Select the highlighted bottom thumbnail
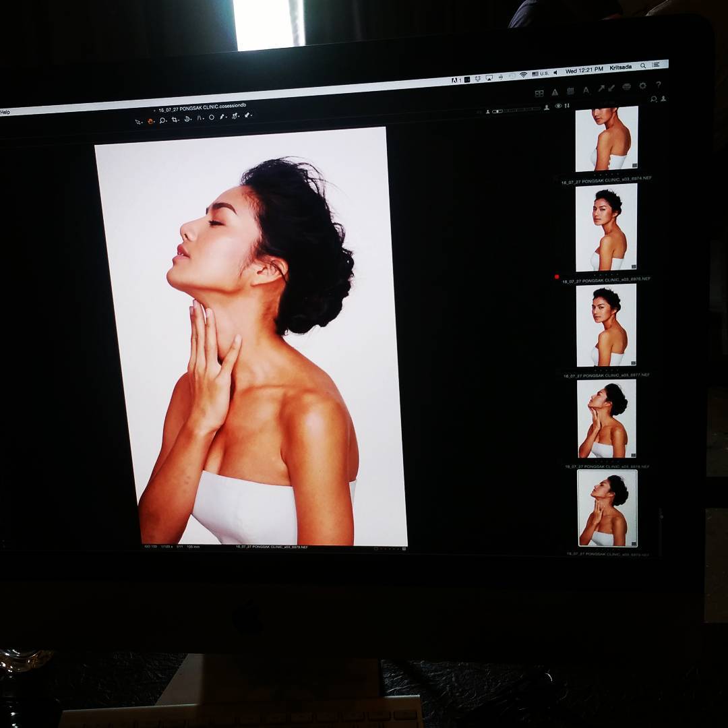 tap(607, 508)
